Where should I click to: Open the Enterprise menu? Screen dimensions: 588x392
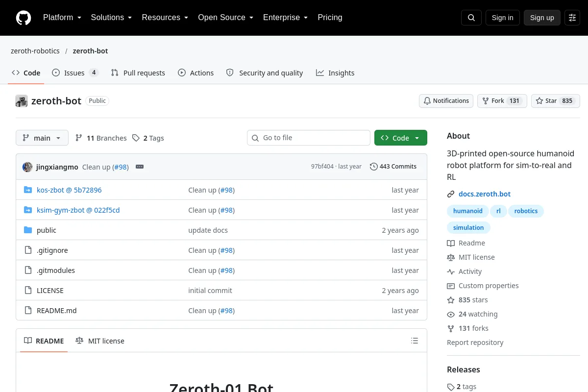[285, 18]
